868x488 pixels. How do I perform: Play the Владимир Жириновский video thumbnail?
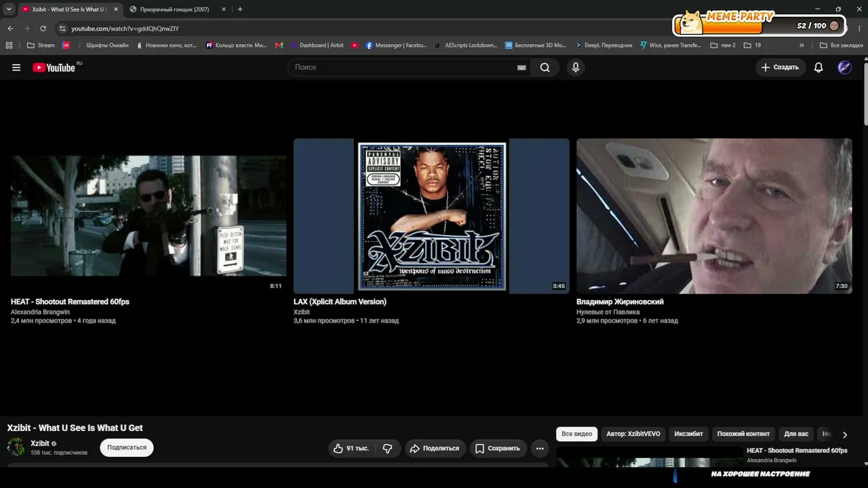(714, 216)
